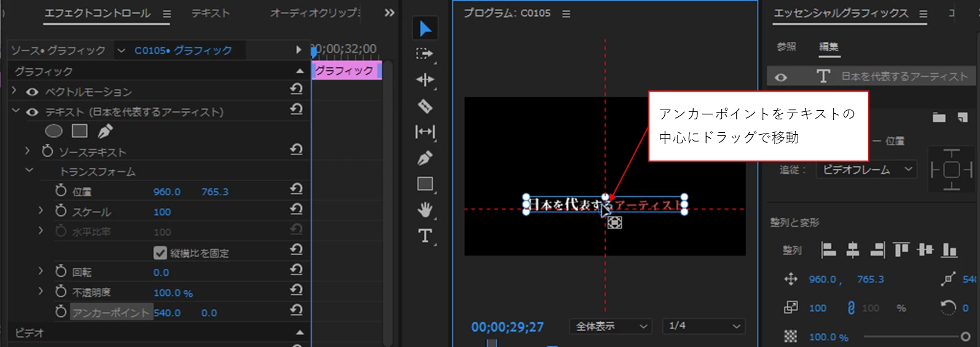This screenshot has width=980, height=347.
Task: Align vertical center in 整列と変形
Action: click(x=925, y=250)
